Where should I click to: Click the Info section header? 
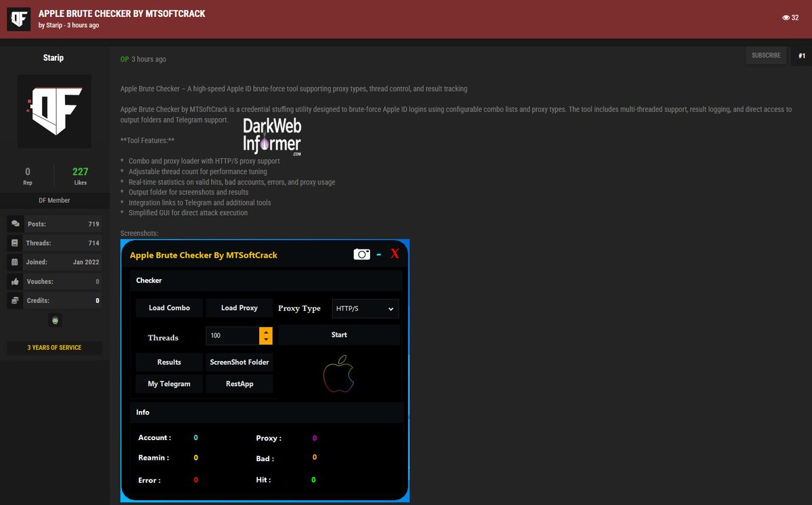click(x=266, y=412)
